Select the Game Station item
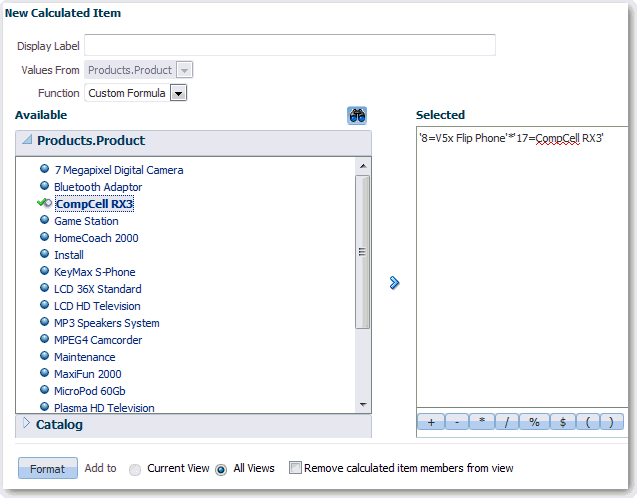637x498 pixels. click(86, 221)
